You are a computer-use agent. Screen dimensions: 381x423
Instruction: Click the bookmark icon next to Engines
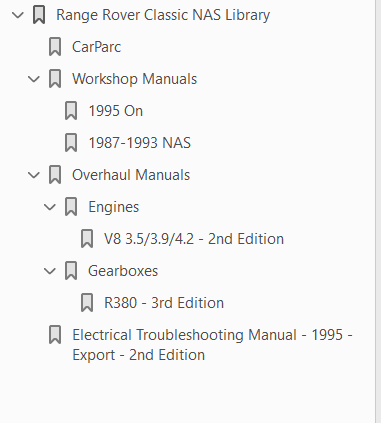coord(71,207)
